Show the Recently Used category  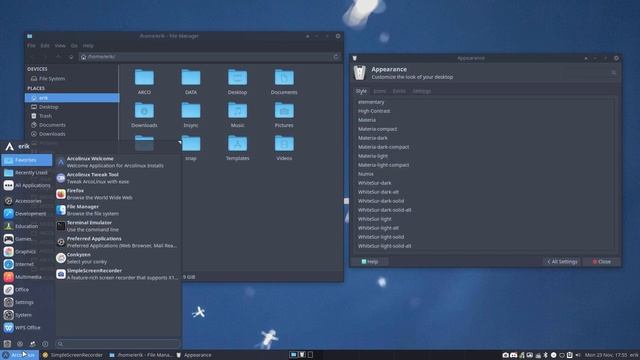27,173
